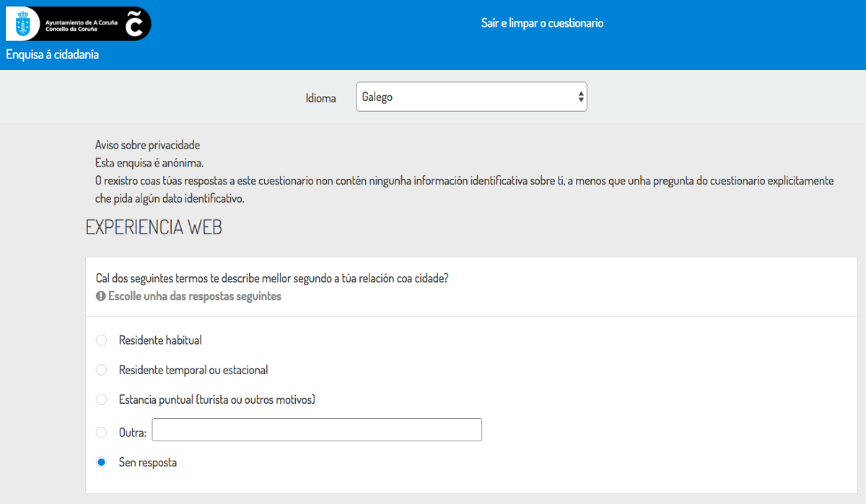Select the 'Outra' radio button
The height and width of the screenshot is (504, 866).
coord(102,433)
